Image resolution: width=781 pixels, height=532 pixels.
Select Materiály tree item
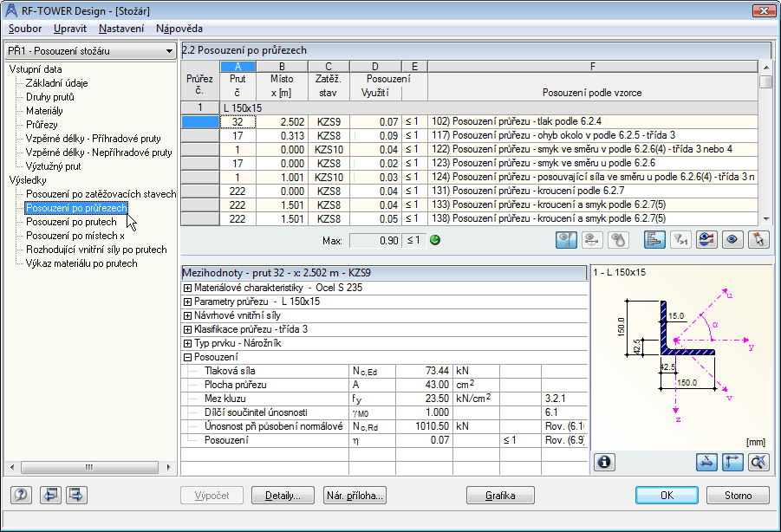[x=44, y=111]
